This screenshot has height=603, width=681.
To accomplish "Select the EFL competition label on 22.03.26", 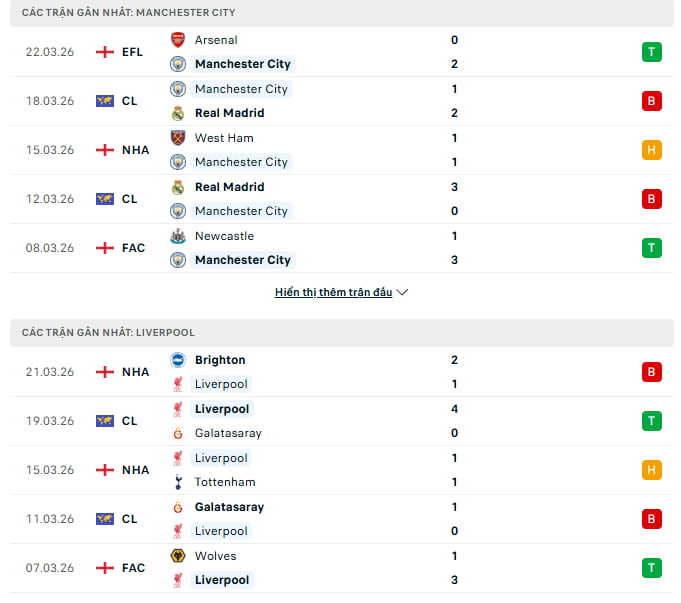I will tap(133, 52).
